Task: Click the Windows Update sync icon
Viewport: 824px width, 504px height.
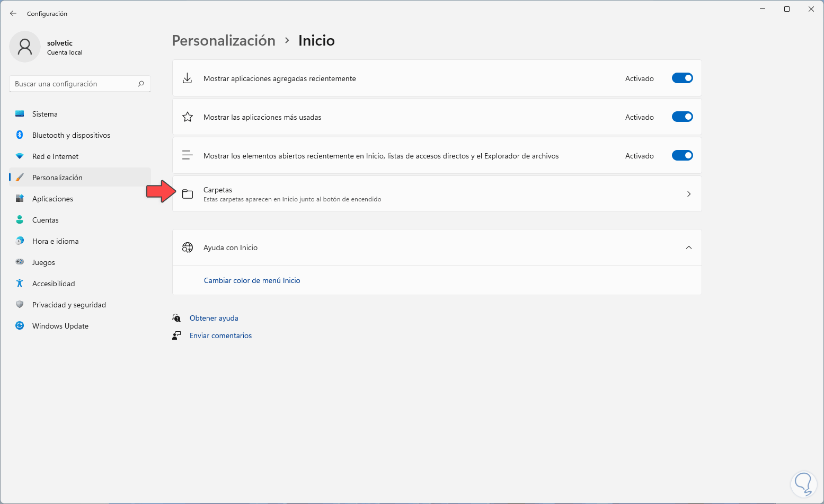Action: [20, 326]
